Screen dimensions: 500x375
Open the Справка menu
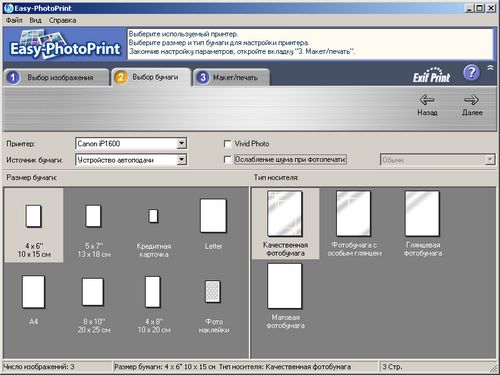tap(62, 20)
